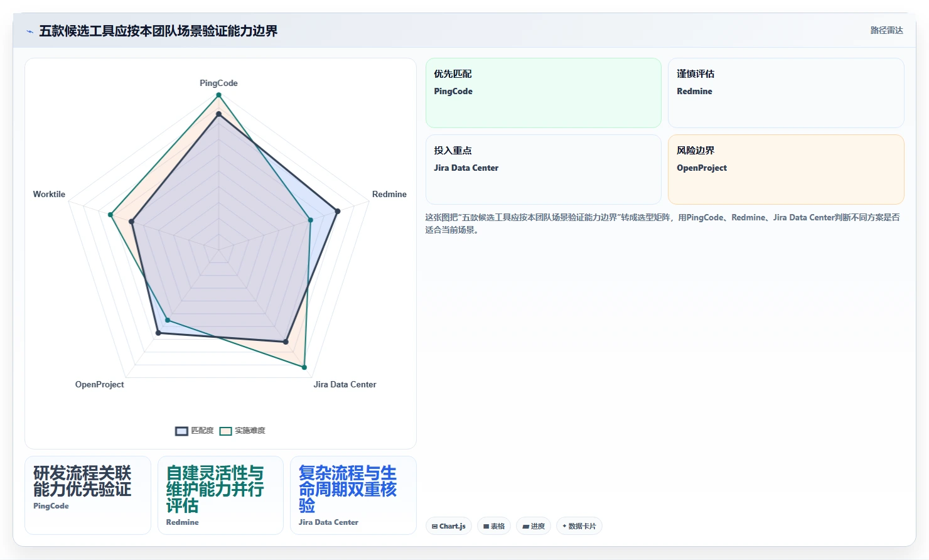Click the 实施难度 point on Jira Data Center axis
The height and width of the screenshot is (560, 929).
pyautogui.click(x=304, y=367)
